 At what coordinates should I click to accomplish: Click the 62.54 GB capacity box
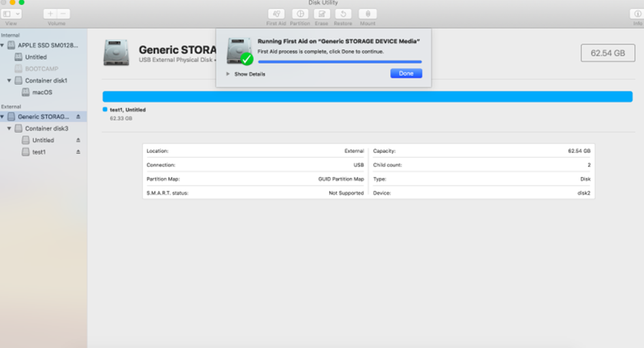[x=608, y=53]
